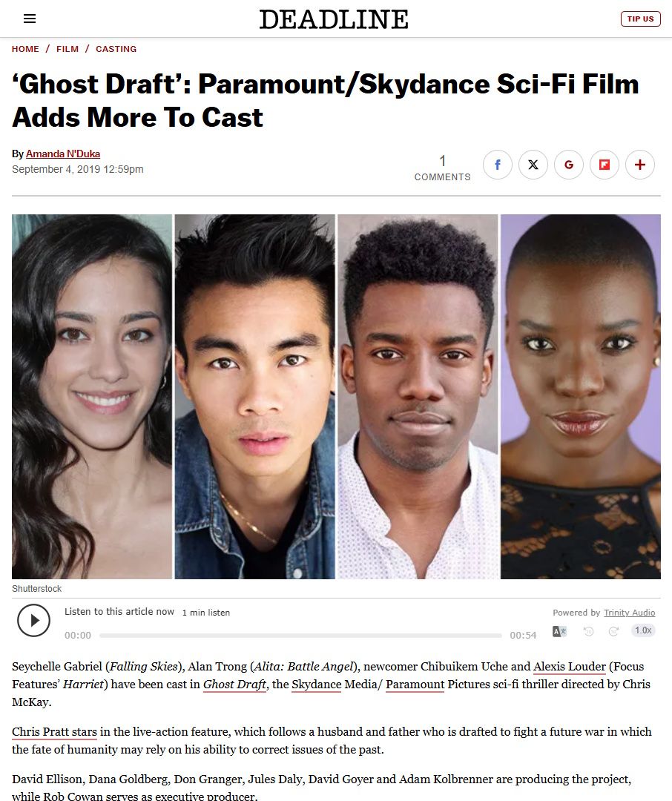Open the Casting breadcrumb section
The image size is (672, 801).
pyautogui.click(x=116, y=49)
